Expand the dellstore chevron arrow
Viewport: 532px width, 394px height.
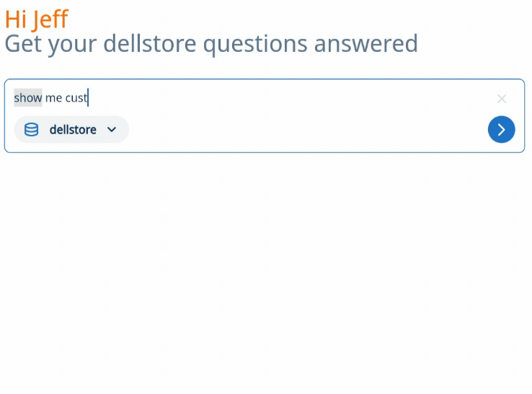112,130
